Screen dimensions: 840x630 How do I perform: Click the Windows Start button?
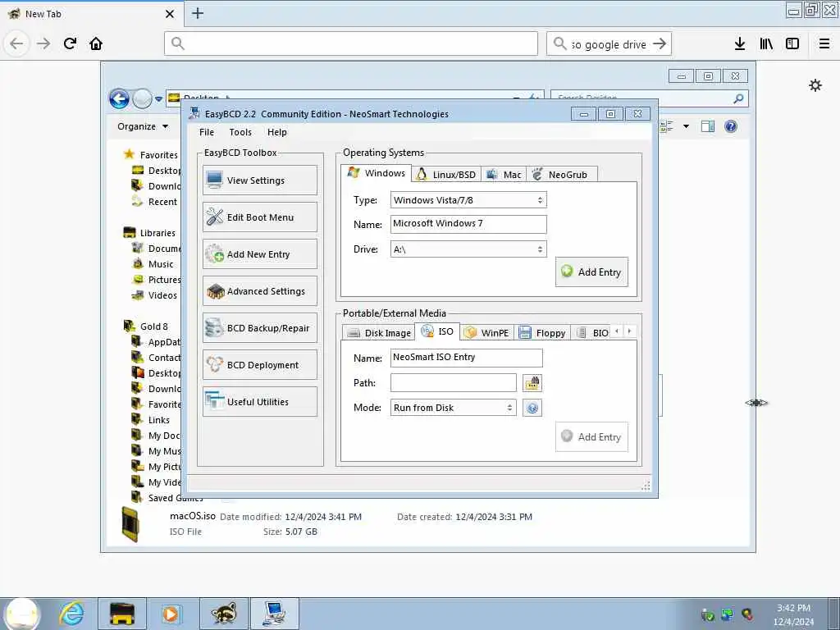21,614
